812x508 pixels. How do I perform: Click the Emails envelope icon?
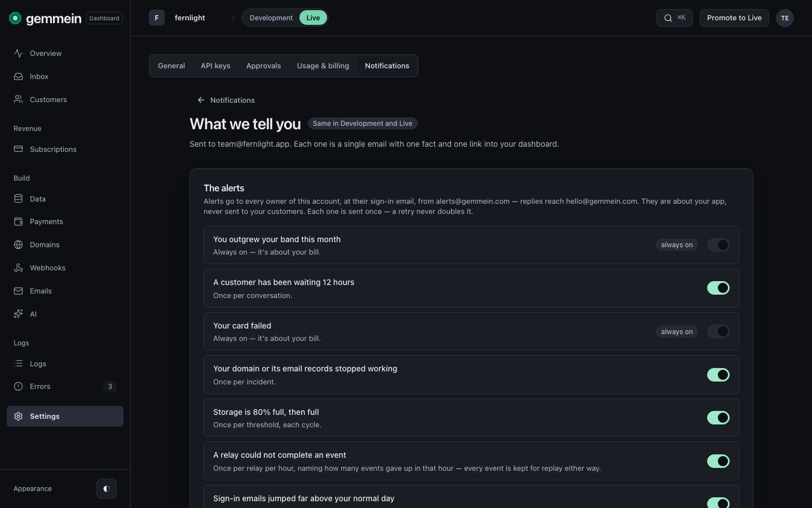click(19, 291)
